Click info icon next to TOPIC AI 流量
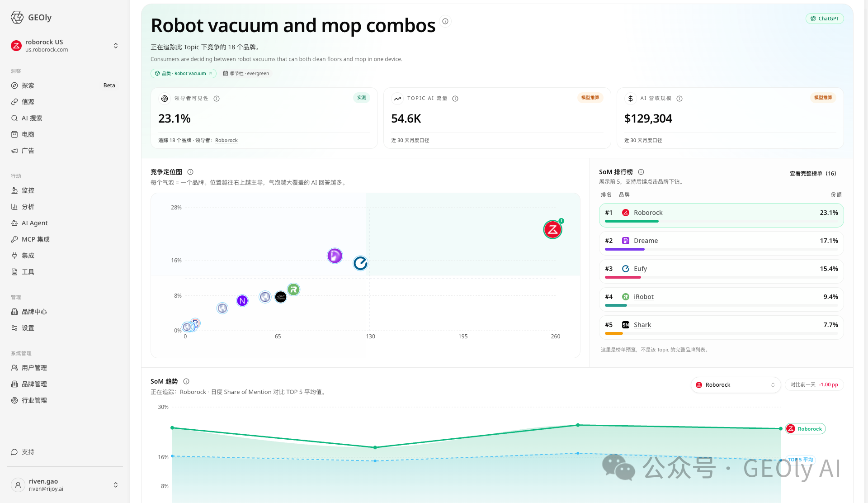 click(455, 99)
